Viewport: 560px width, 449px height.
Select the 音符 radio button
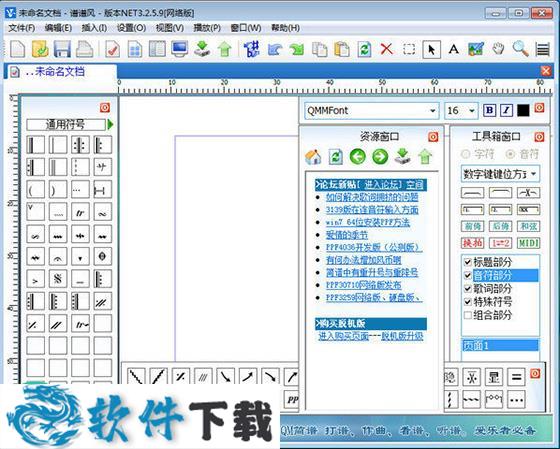[511, 154]
